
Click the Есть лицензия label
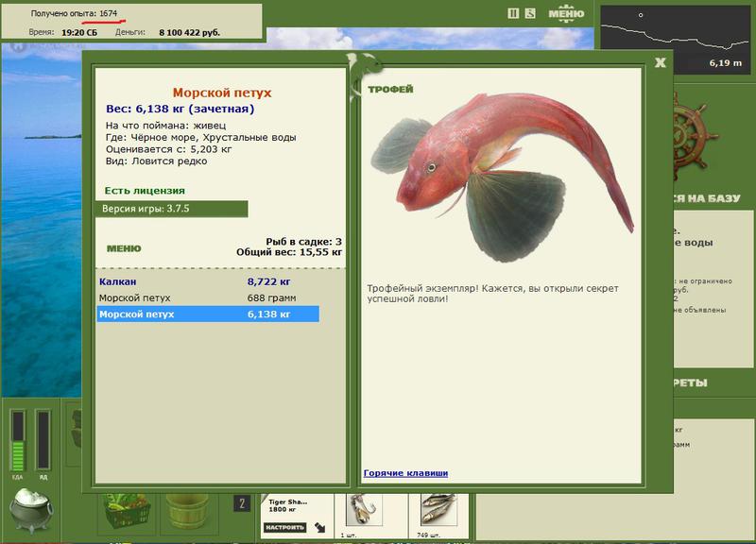[x=145, y=191]
